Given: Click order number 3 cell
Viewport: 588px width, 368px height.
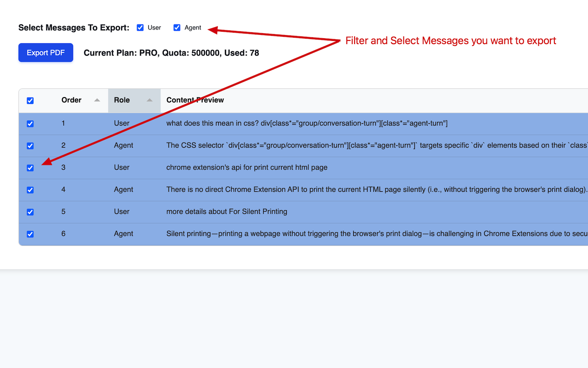Looking at the screenshot, I should tap(63, 167).
